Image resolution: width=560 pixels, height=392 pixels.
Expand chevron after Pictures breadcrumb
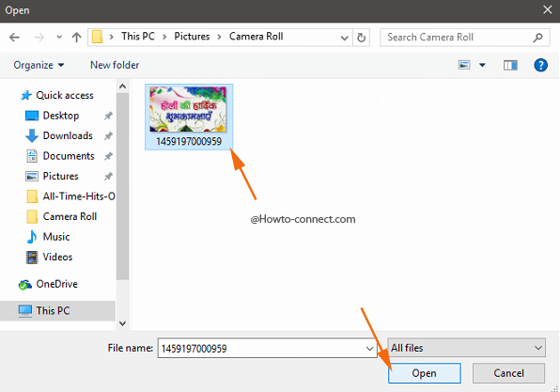[219, 38]
